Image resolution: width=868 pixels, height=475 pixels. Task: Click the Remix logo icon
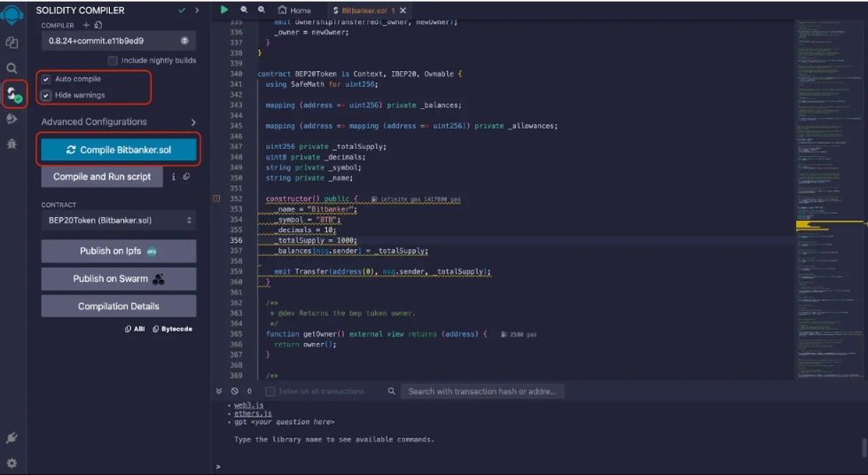12,14
